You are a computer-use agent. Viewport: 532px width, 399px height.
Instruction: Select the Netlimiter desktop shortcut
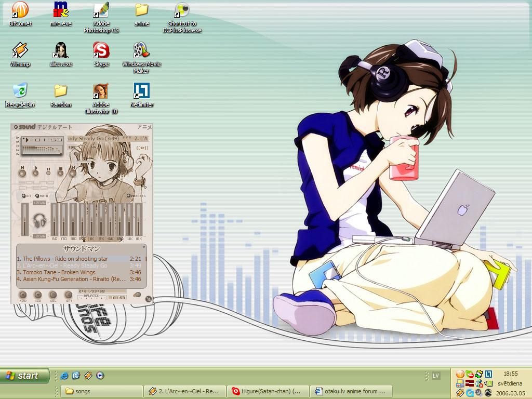tap(141, 96)
